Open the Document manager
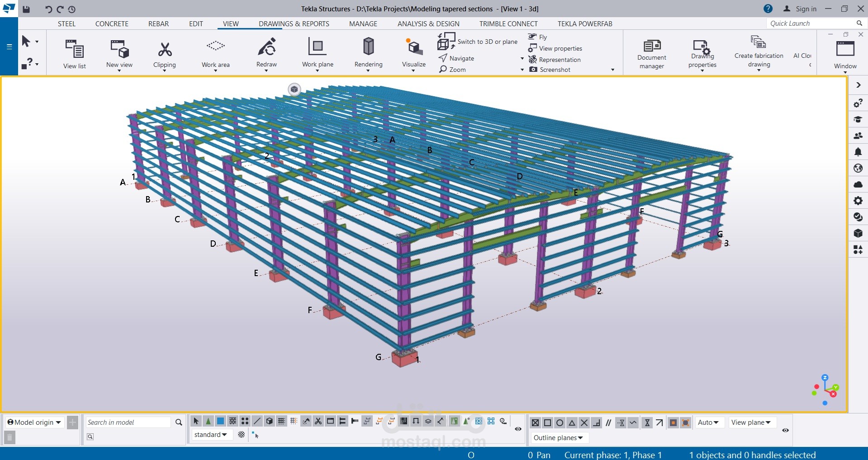The height and width of the screenshot is (460, 868). tap(651, 53)
